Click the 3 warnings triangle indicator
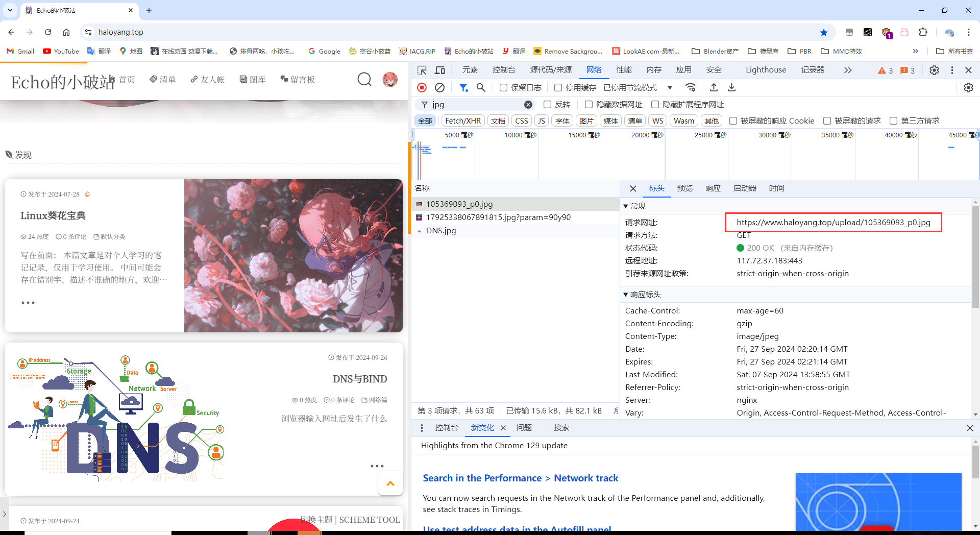The height and width of the screenshot is (535, 980). [885, 70]
